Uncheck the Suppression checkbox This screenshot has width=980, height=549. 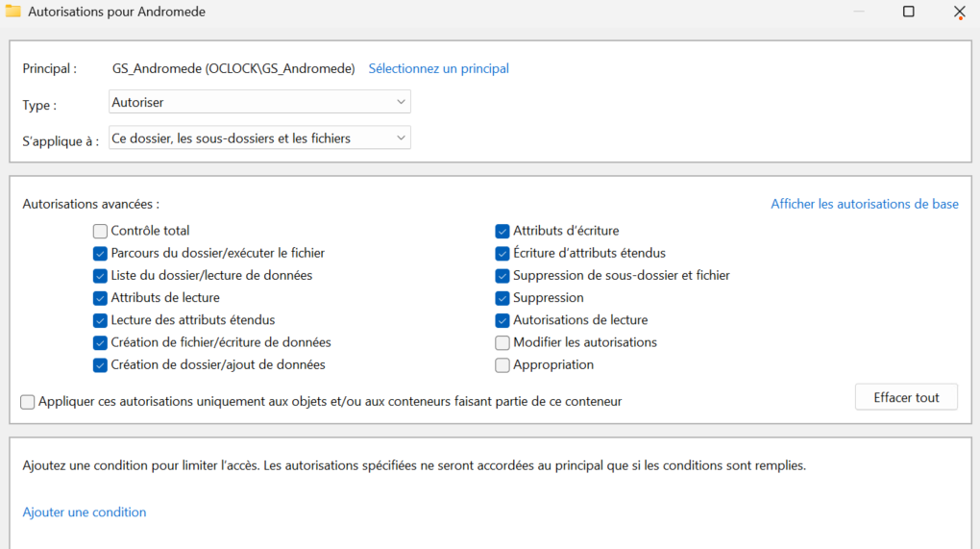pyautogui.click(x=502, y=298)
